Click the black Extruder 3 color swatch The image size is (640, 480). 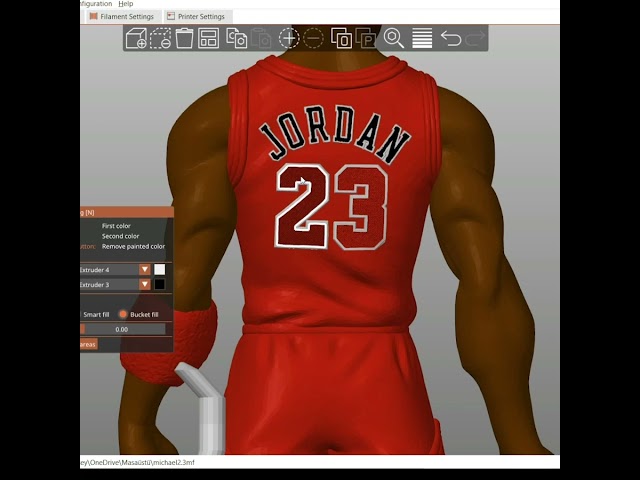click(x=160, y=284)
